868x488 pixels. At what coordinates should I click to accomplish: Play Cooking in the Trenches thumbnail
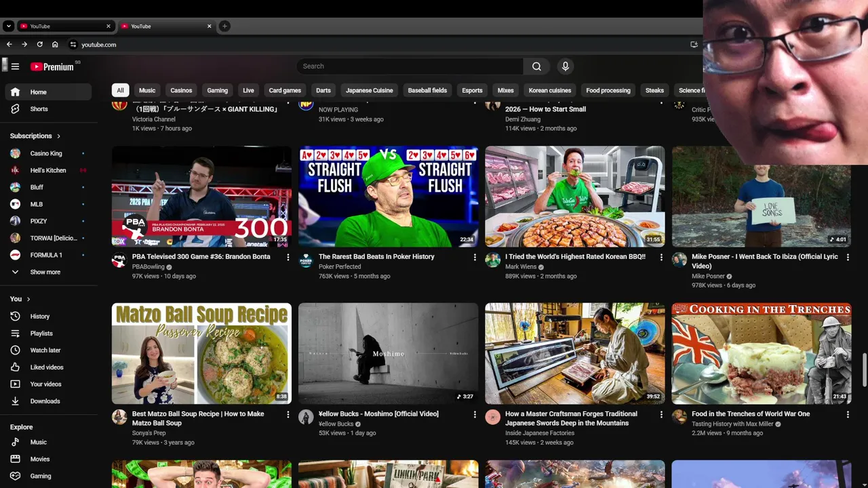[x=762, y=353]
